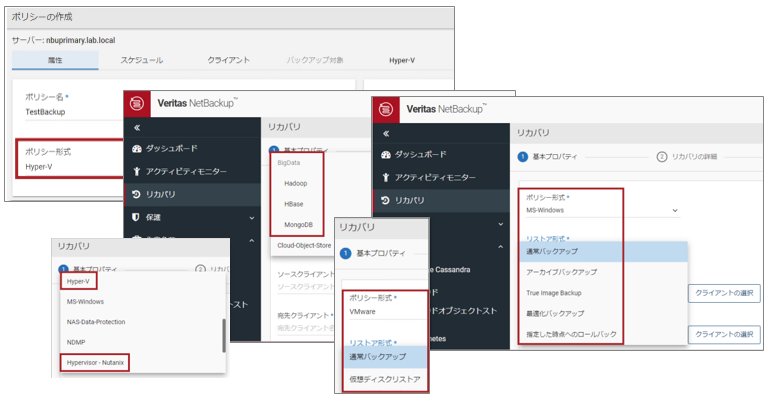Collapse the expanded section chevron below 保護 in the middle window

tap(252, 241)
